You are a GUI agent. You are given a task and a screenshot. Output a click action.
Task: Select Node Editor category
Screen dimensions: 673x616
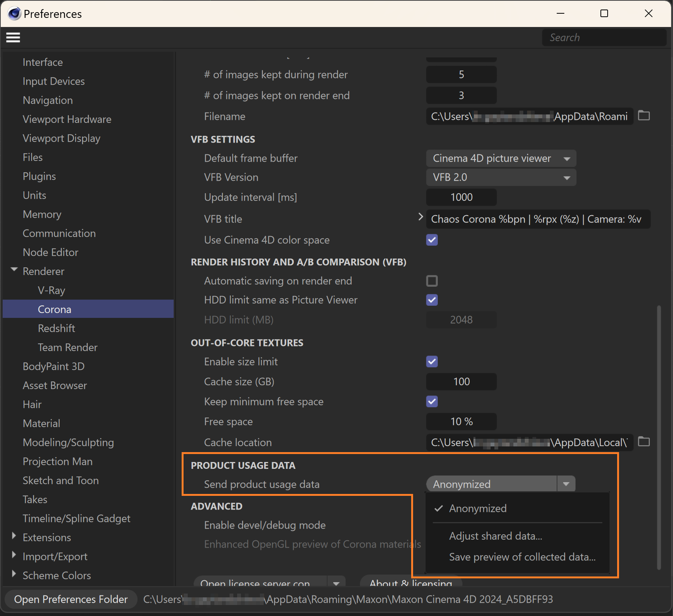click(x=51, y=252)
